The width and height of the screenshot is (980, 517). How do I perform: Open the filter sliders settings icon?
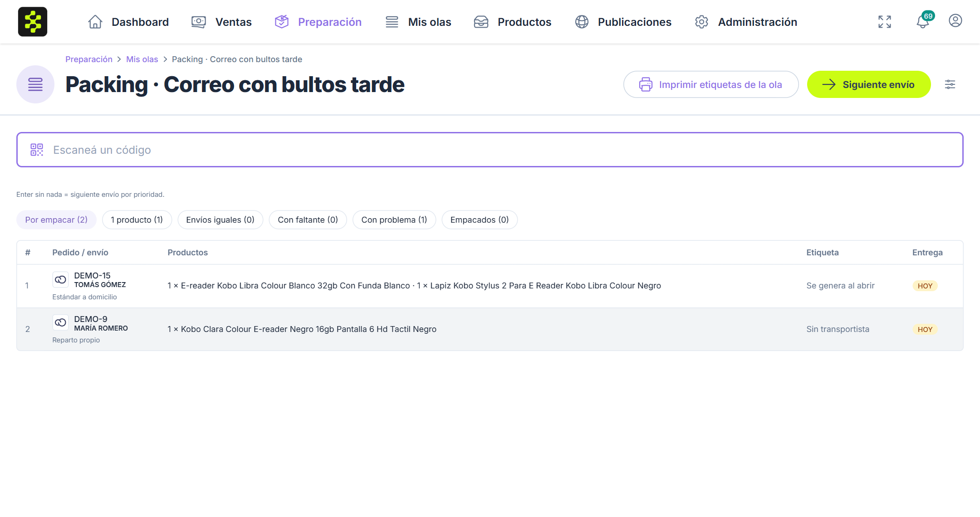(x=950, y=84)
